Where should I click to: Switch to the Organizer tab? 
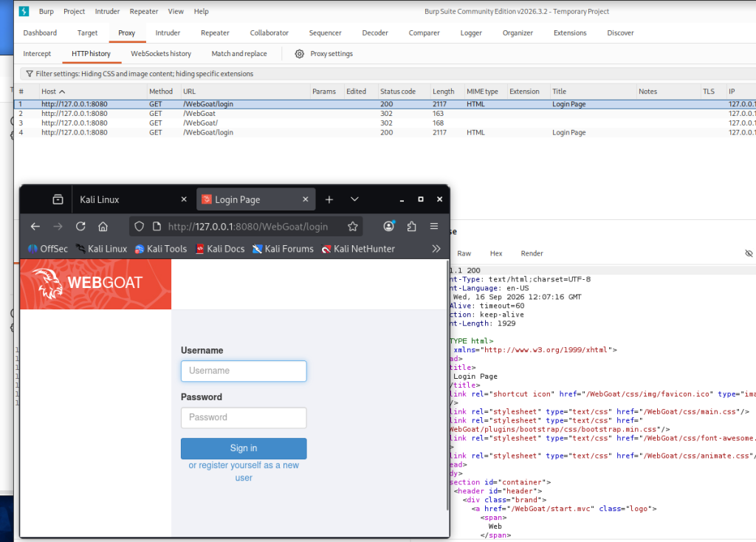(x=518, y=32)
